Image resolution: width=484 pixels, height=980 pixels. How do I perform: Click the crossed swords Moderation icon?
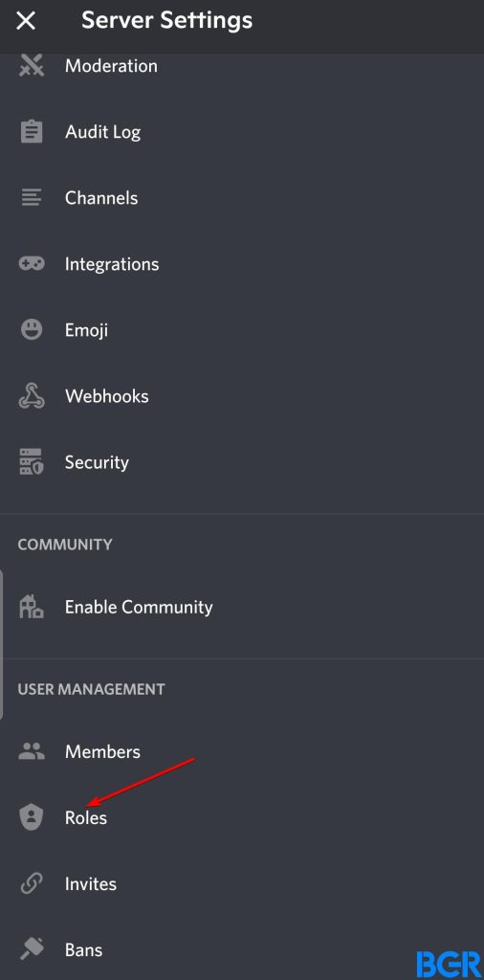pyautogui.click(x=32, y=65)
